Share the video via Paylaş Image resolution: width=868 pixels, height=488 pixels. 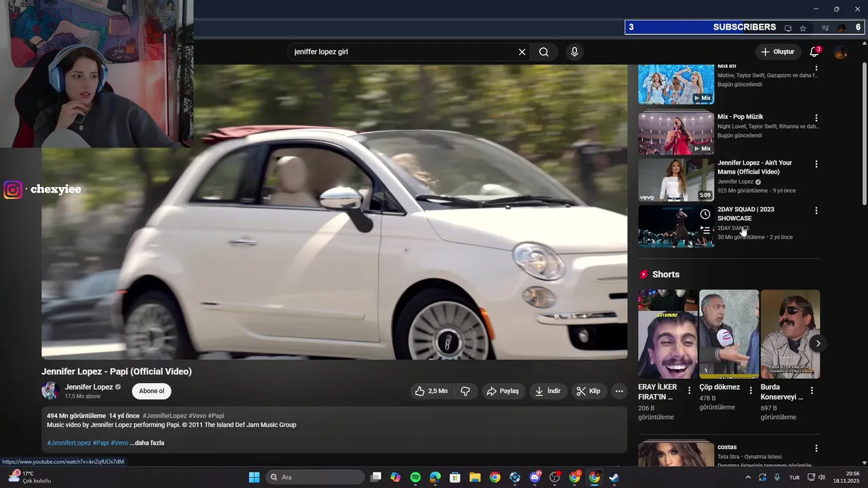point(502,391)
